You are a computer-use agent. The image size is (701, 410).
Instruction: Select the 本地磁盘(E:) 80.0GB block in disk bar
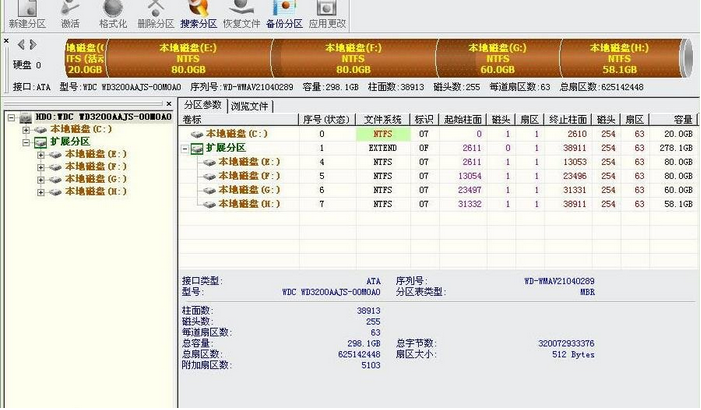click(x=189, y=58)
